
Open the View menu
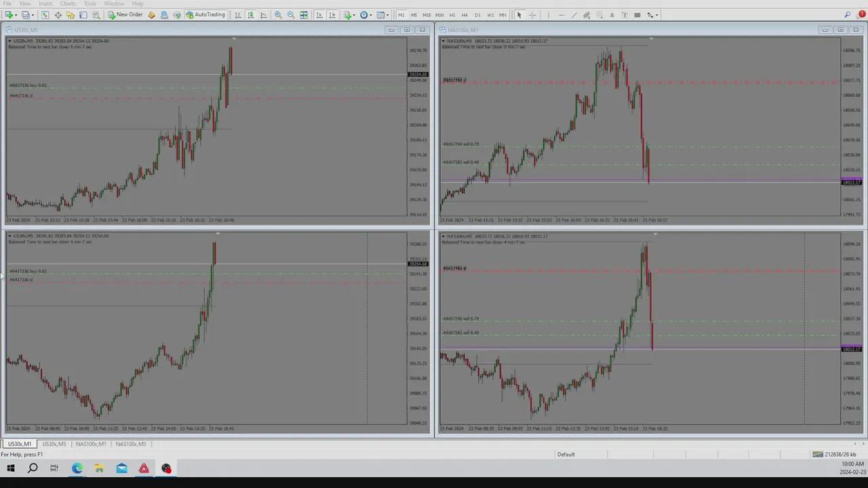click(x=24, y=3)
